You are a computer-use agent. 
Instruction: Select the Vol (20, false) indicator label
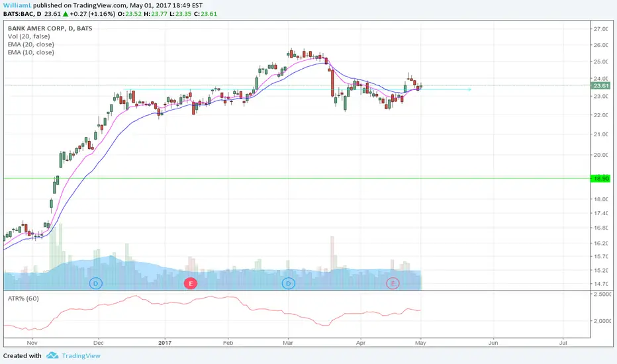28,36
